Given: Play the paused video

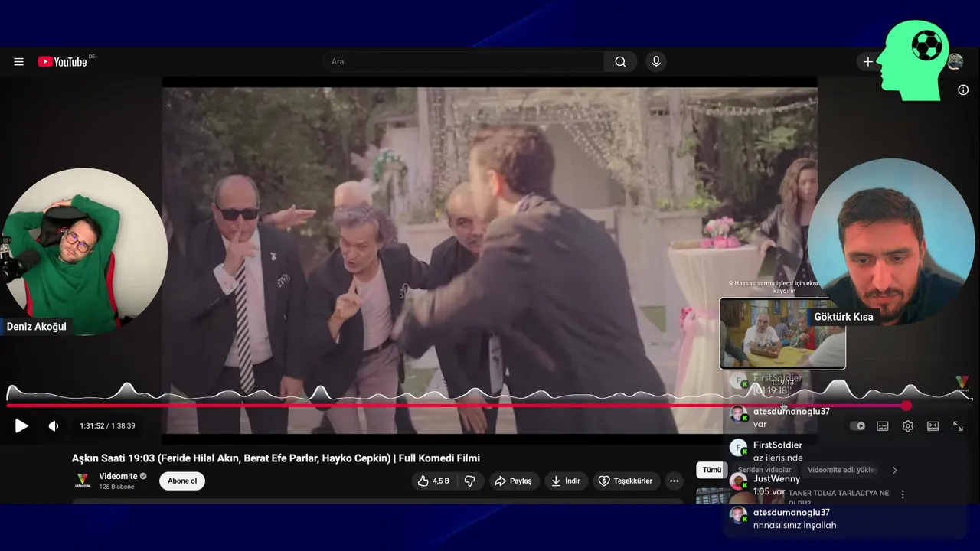Looking at the screenshot, I should coord(21,426).
